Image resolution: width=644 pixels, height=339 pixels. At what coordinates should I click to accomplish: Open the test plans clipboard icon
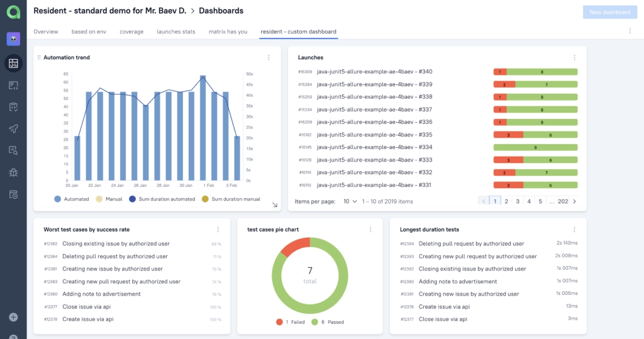[x=13, y=107]
